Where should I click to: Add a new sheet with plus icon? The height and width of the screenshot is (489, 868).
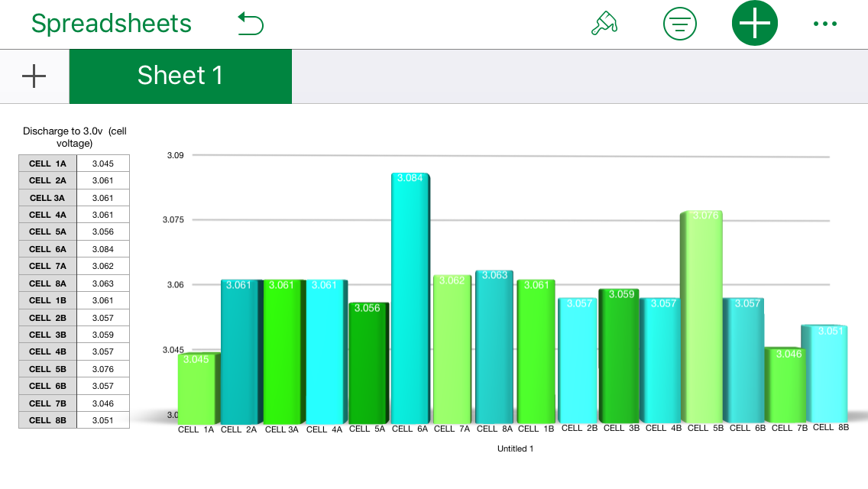(x=34, y=76)
